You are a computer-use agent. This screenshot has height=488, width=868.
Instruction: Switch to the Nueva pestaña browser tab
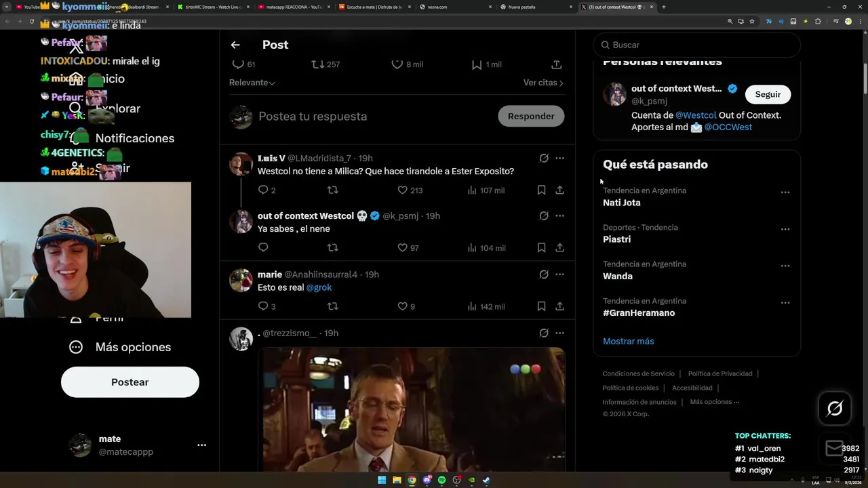click(537, 7)
